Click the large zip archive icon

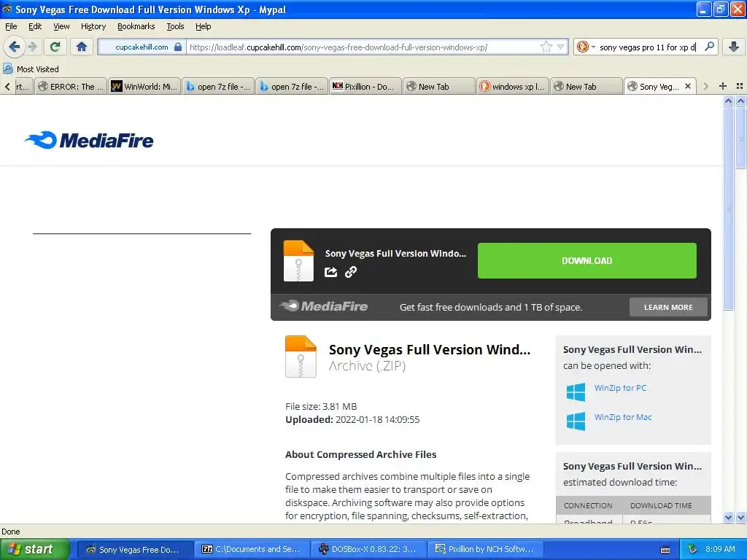pos(301,357)
